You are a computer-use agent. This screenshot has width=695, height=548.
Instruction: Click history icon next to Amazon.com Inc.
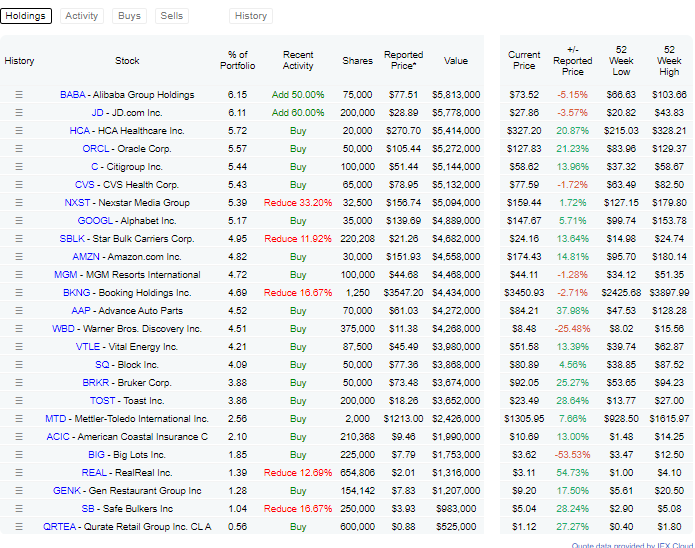[18, 256]
